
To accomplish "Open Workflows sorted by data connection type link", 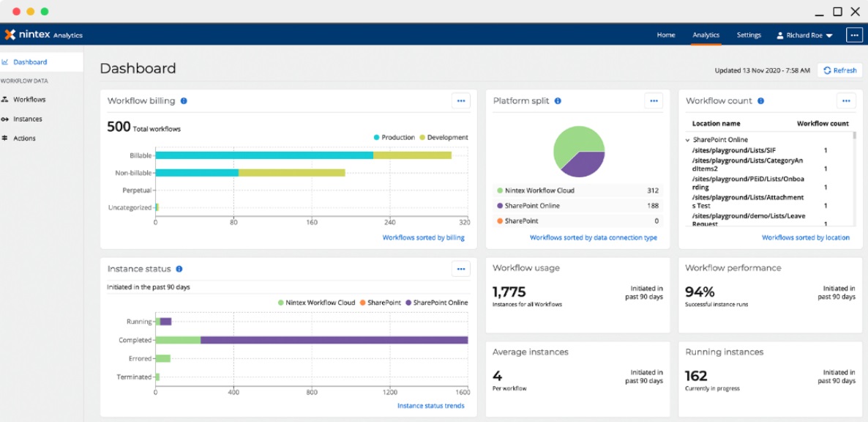I will 594,237.
